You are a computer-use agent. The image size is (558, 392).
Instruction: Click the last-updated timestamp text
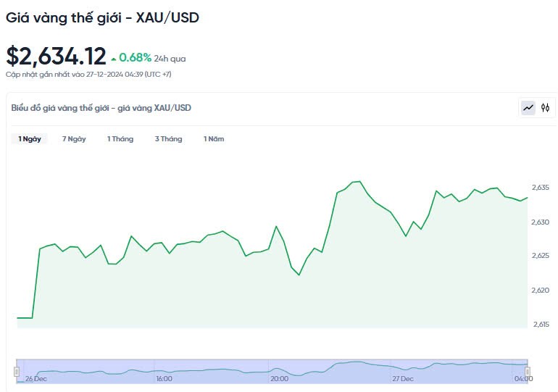(x=88, y=74)
